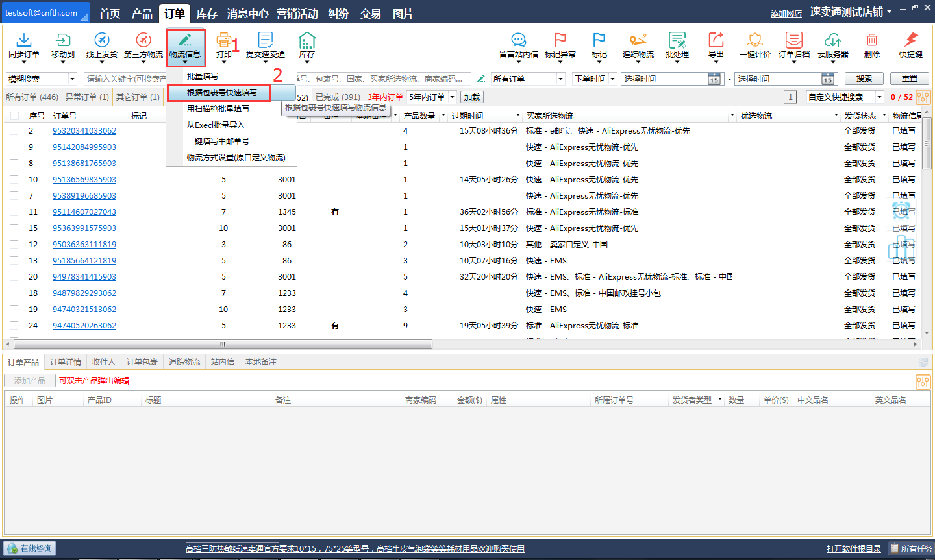Image resolution: width=935 pixels, height=560 pixels.
Task: Check the box for order 95389196685903
Action: (x=14, y=196)
